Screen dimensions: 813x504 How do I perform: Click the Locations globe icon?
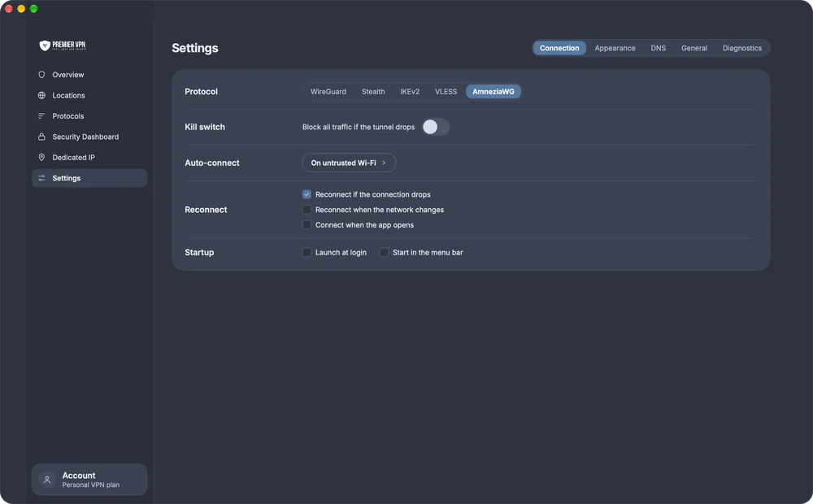[x=41, y=95]
